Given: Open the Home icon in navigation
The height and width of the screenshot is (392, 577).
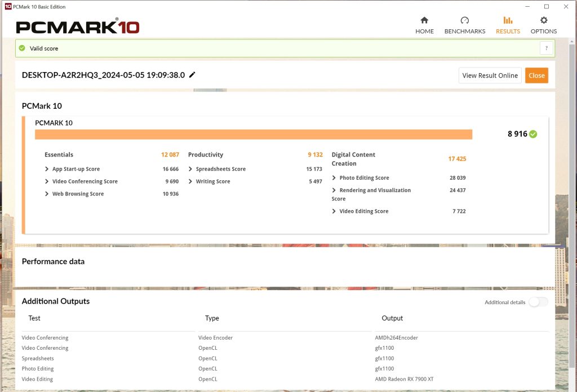Looking at the screenshot, I should point(424,20).
